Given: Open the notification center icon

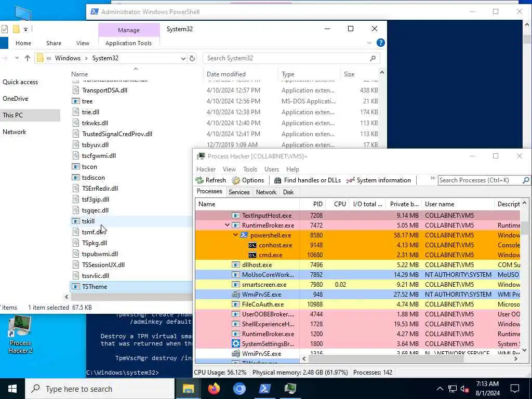Looking at the screenshot, I should coord(515,389).
